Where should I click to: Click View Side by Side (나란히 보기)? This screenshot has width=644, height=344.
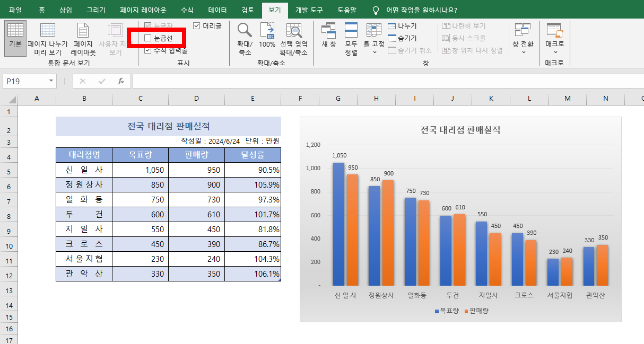pos(464,26)
